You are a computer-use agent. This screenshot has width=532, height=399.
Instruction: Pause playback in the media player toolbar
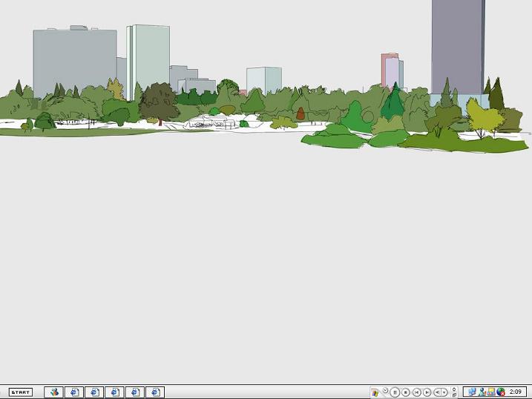[395, 392]
